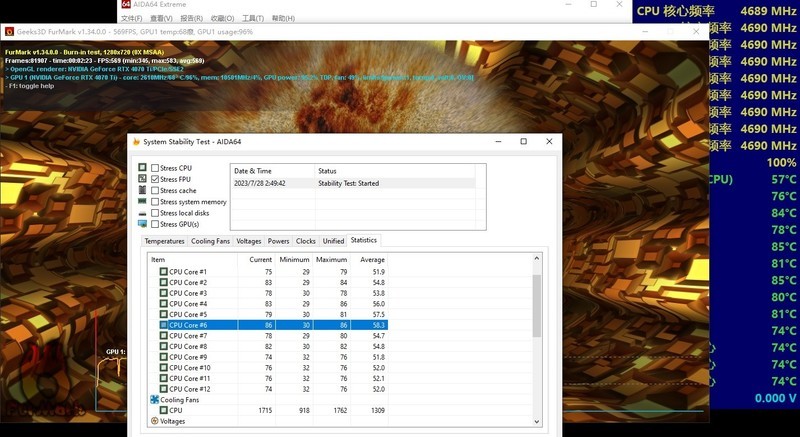Enable the Stress CPU checkbox

tap(155, 168)
